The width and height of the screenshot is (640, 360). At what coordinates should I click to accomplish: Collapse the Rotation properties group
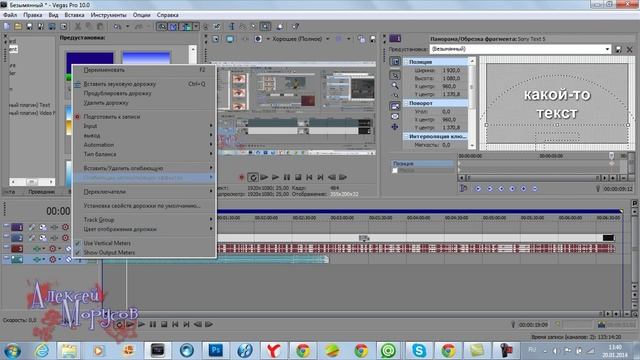coord(407,103)
